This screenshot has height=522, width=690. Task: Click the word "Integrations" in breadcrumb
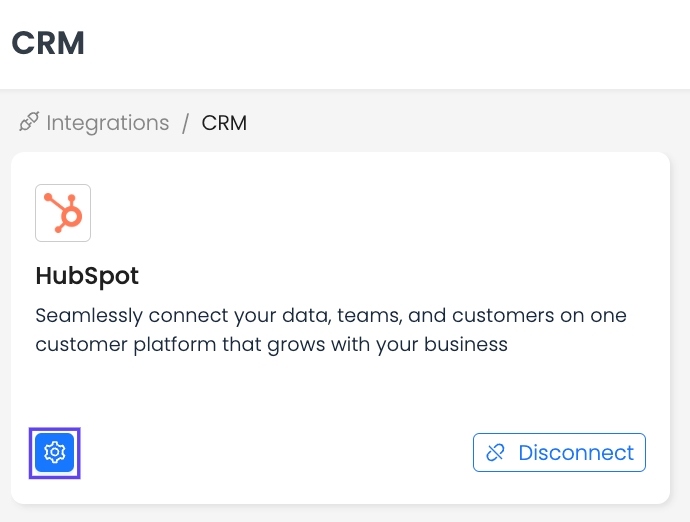107,123
